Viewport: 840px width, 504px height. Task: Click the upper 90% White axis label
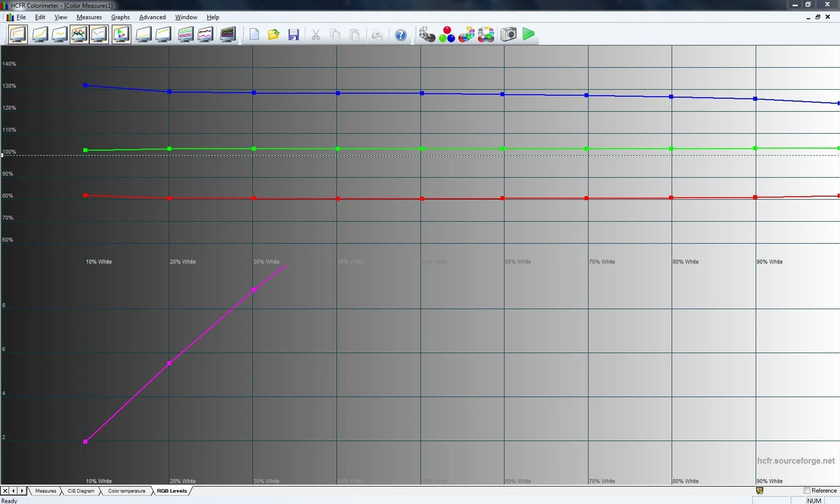click(770, 262)
